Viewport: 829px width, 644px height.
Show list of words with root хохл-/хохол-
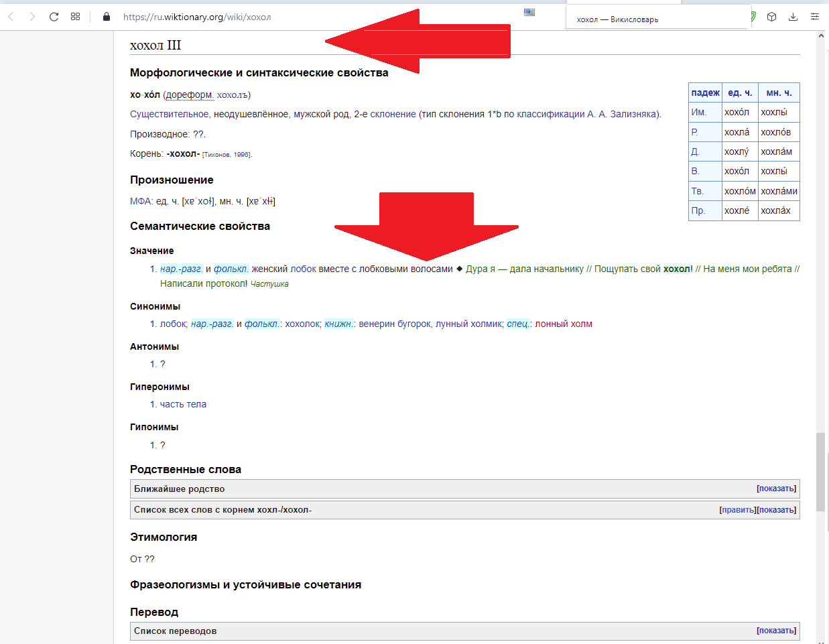777,510
